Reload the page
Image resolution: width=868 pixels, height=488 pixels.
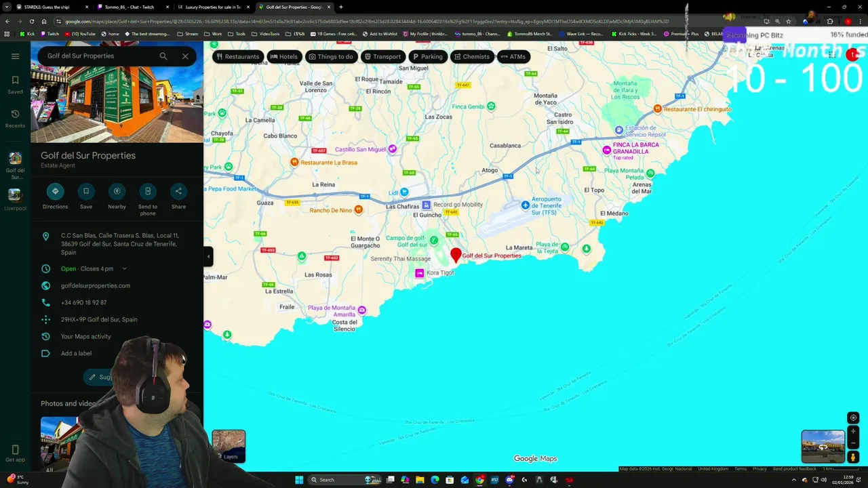tap(31, 21)
